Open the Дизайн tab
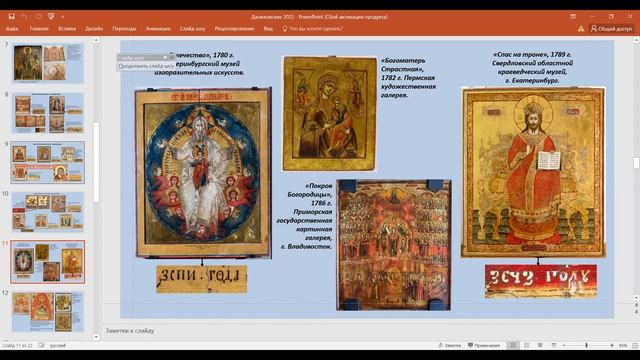Image resolution: width=640 pixels, height=360 pixels. 94,29
